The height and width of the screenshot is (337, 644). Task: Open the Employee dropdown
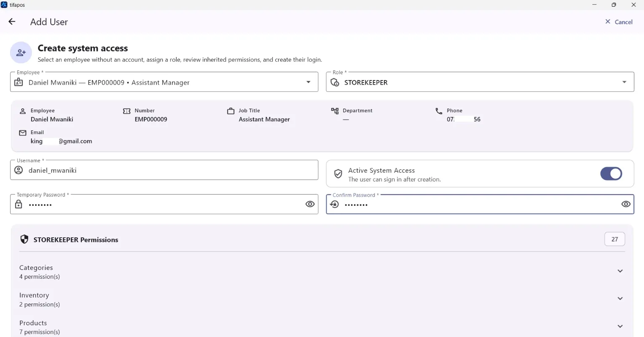pyautogui.click(x=164, y=82)
